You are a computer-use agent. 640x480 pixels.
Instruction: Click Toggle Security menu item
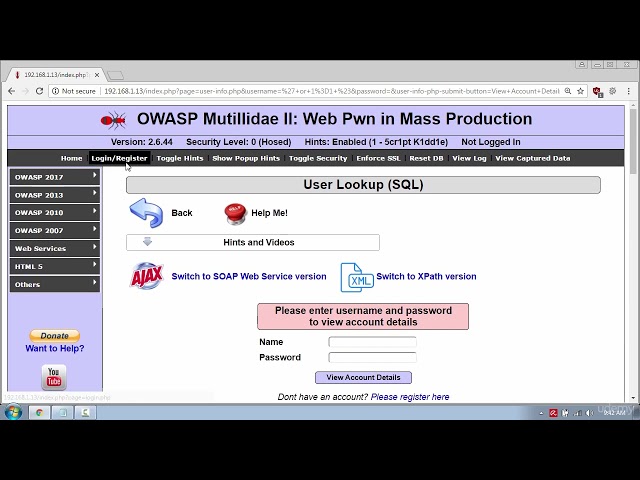click(x=318, y=158)
